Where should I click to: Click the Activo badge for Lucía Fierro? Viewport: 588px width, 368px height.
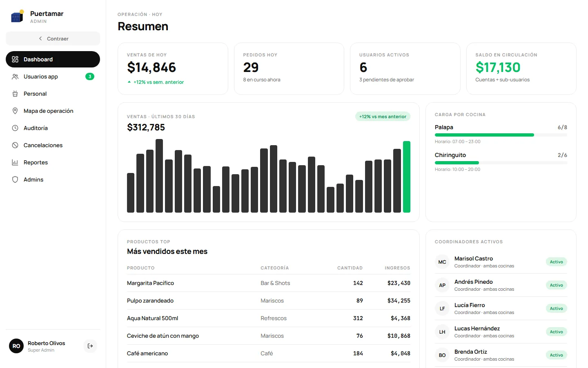tap(556, 308)
